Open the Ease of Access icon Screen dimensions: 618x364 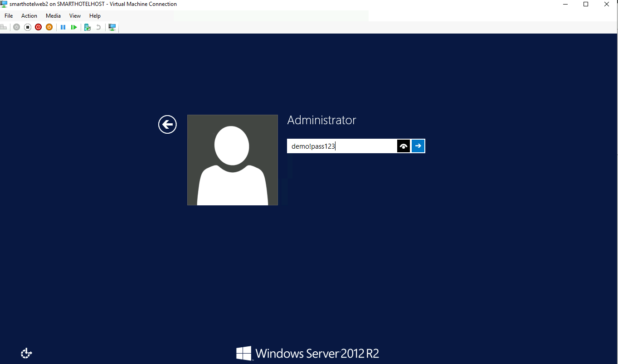point(26,353)
